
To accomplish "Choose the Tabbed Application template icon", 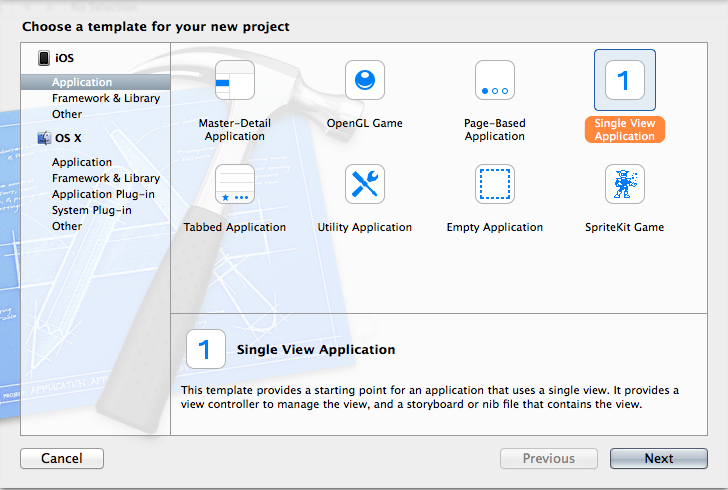I will (235, 184).
